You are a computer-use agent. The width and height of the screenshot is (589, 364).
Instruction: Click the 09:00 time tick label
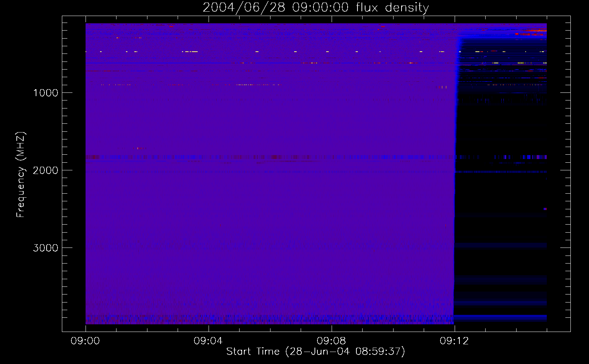coord(85,341)
